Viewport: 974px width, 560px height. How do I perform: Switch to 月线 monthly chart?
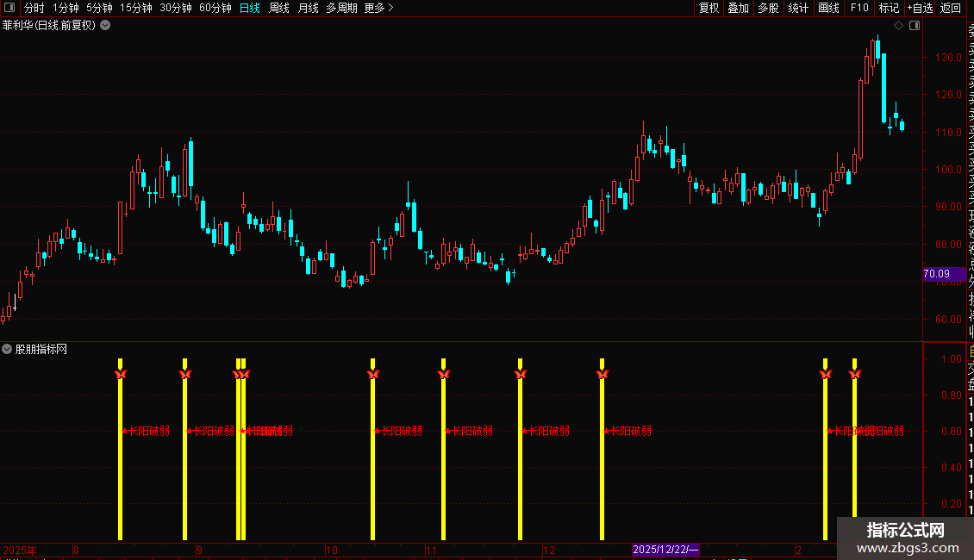[x=308, y=8]
